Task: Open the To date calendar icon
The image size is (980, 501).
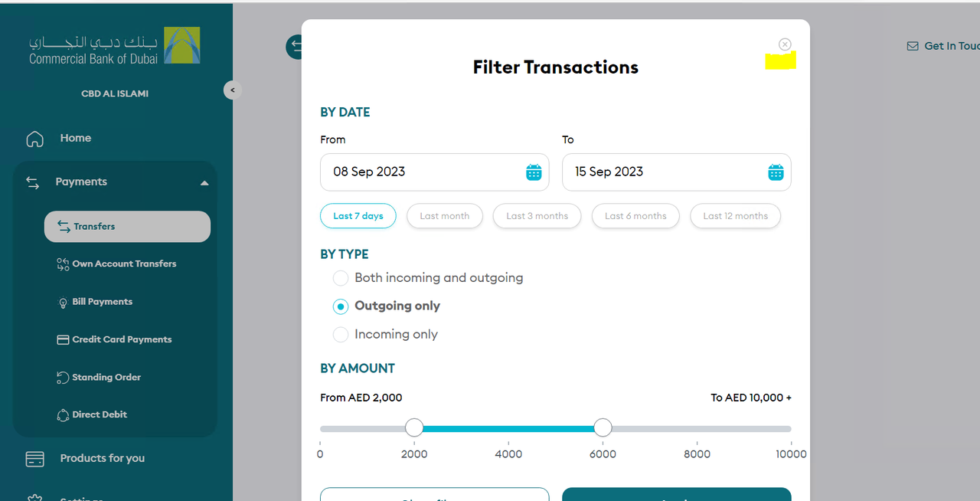Action: 776,172
